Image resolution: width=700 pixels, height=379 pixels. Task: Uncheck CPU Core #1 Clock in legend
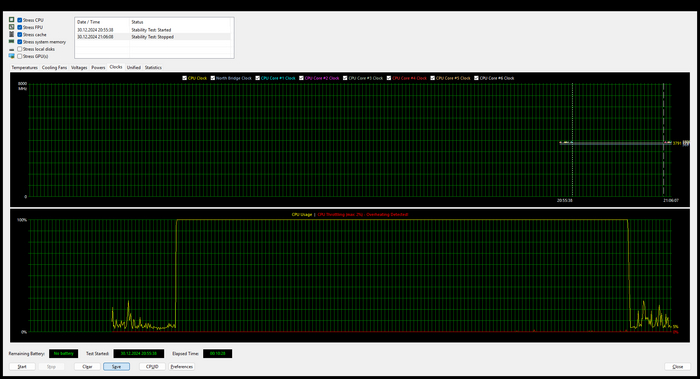258,78
